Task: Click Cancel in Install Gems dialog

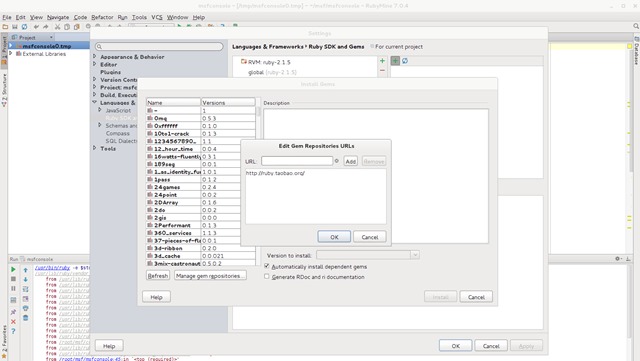Action: (x=476, y=297)
